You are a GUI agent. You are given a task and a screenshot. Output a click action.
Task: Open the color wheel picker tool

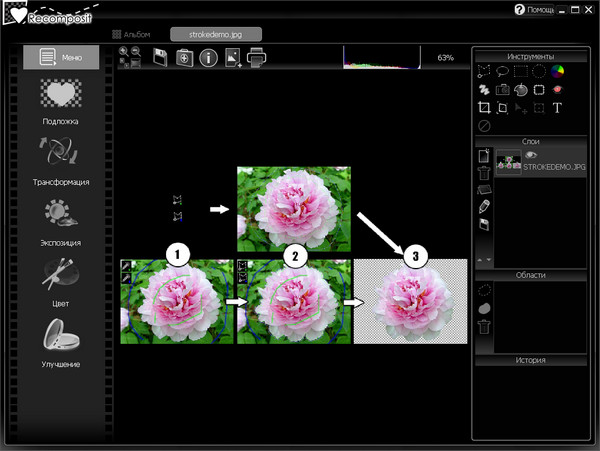557,71
